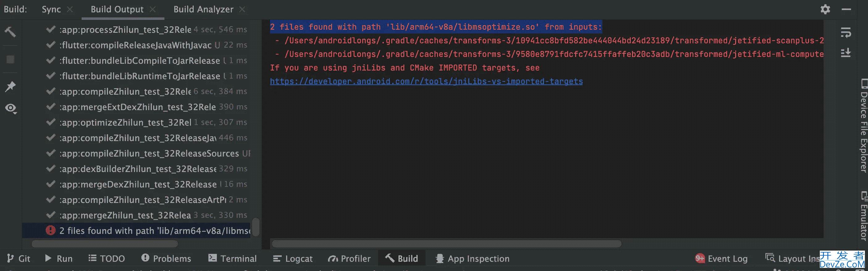Image resolution: width=868 pixels, height=271 pixels.
Task: Open the Event Log
Action: pyautogui.click(x=721, y=259)
